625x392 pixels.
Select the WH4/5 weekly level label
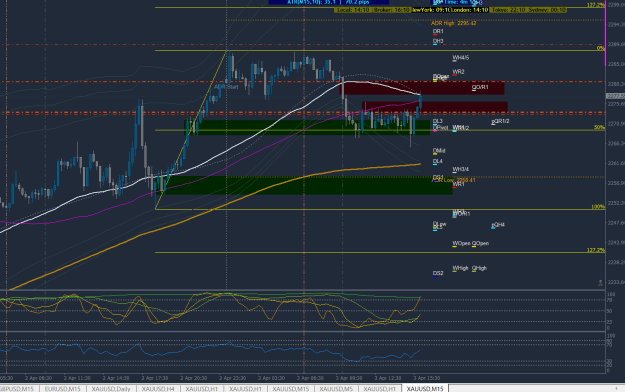[x=460, y=58]
